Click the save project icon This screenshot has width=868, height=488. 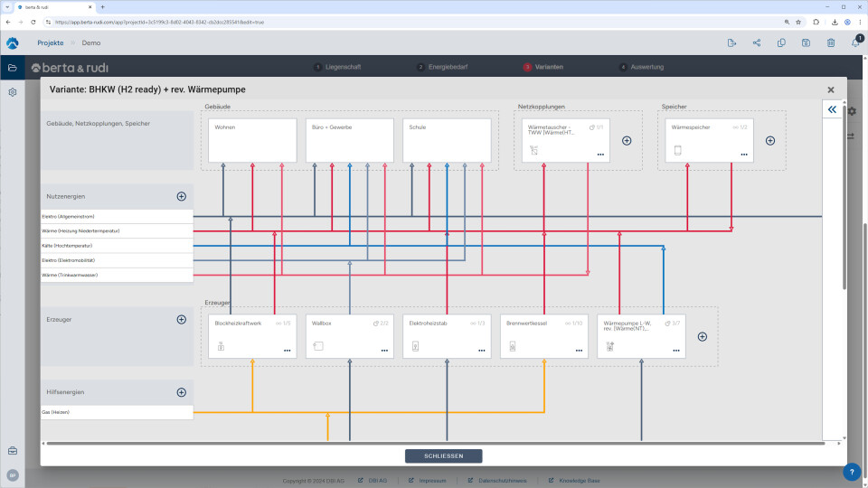click(806, 42)
